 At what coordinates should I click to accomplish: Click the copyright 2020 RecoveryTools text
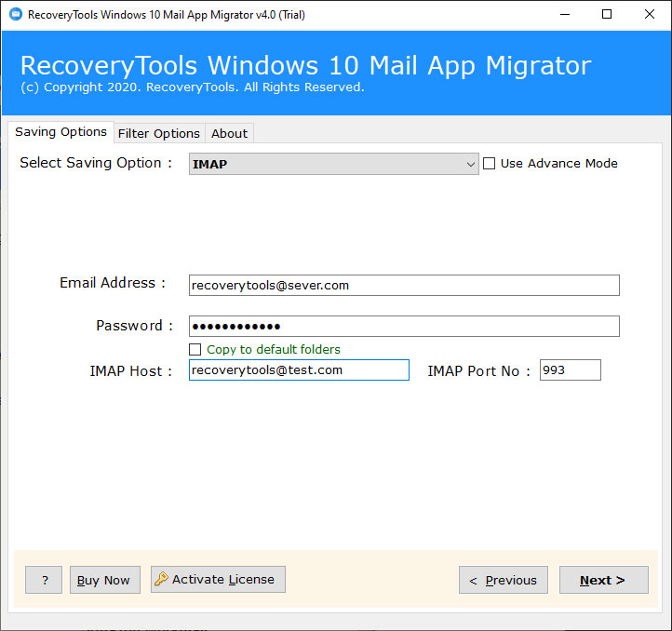[x=193, y=87]
